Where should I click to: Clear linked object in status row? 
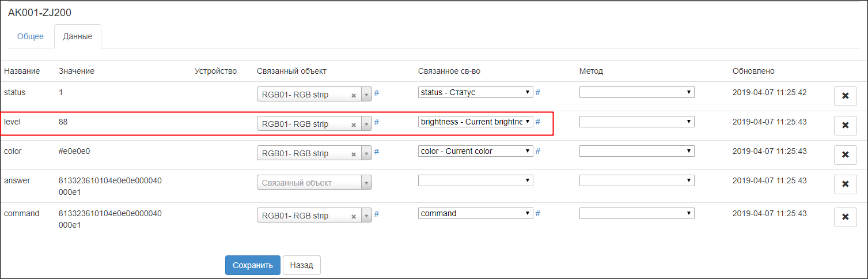(x=354, y=96)
